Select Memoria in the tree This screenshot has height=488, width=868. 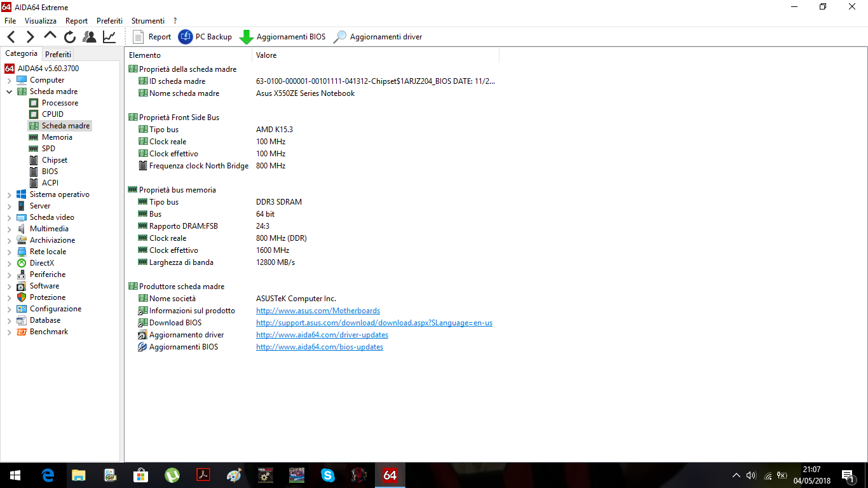point(57,137)
